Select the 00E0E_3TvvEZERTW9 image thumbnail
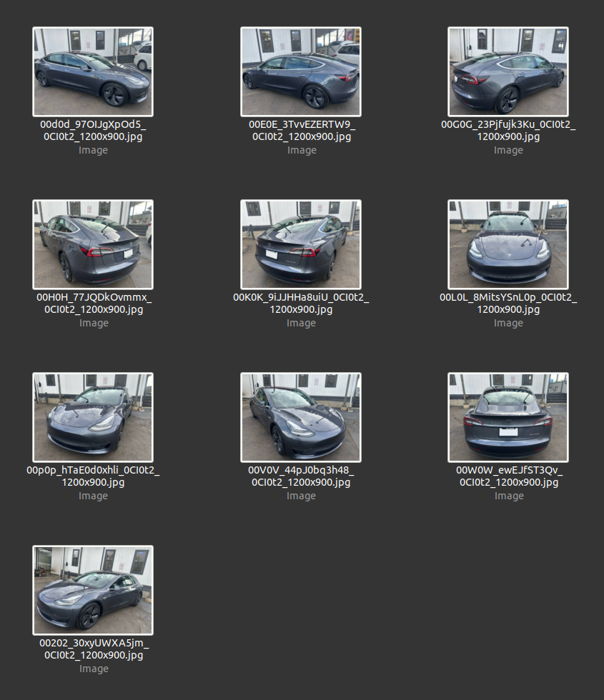 [x=301, y=71]
